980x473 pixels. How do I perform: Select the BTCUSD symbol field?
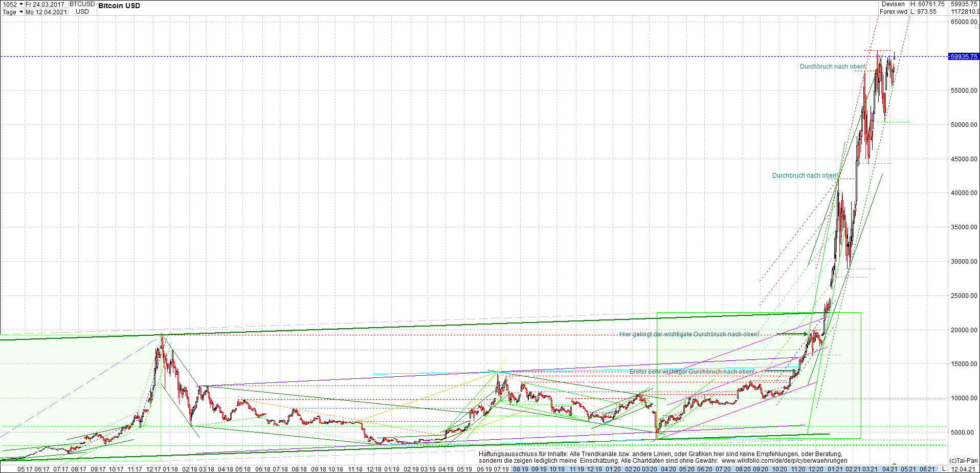(x=82, y=4)
